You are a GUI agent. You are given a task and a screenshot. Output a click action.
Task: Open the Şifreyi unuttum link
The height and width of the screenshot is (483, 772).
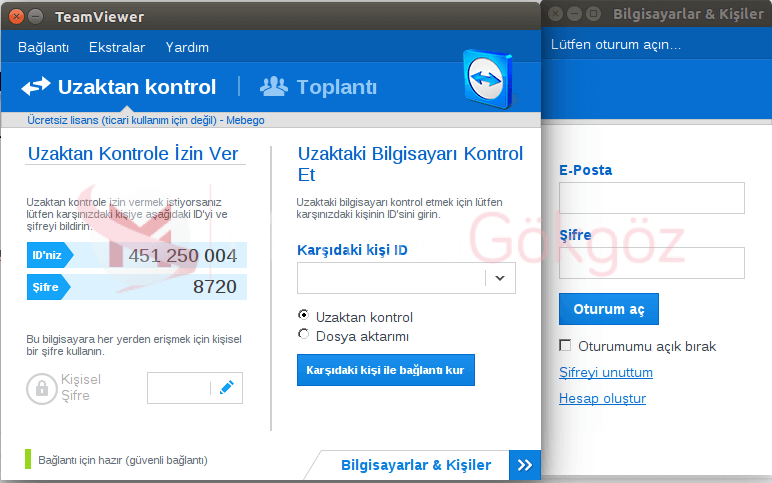[x=606, y=372]
